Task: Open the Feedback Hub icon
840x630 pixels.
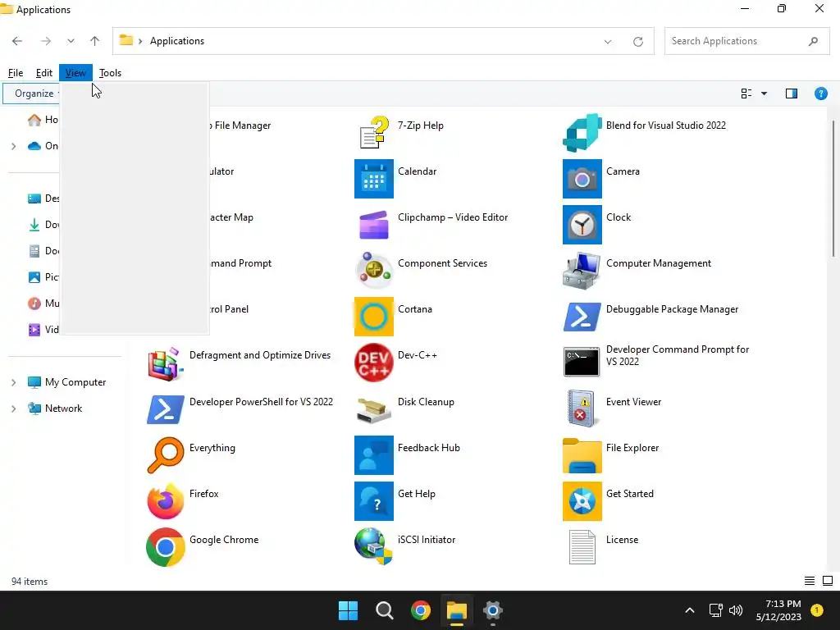Action: (373, 455)
